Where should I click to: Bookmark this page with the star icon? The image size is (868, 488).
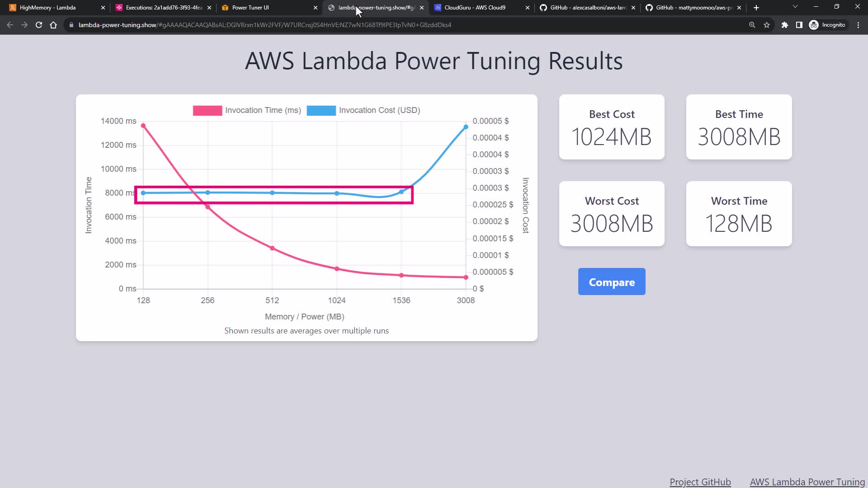767,25
